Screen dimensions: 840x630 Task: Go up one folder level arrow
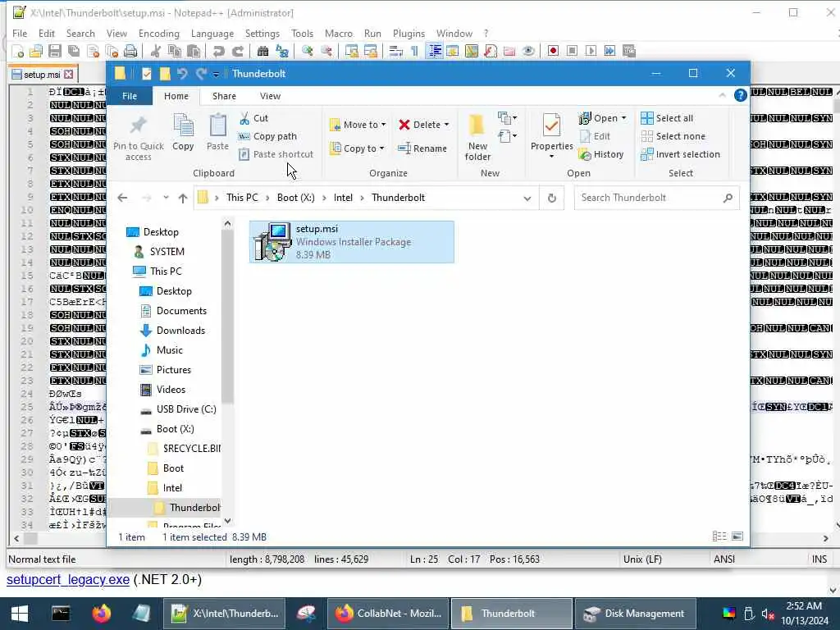coord(183,199)
